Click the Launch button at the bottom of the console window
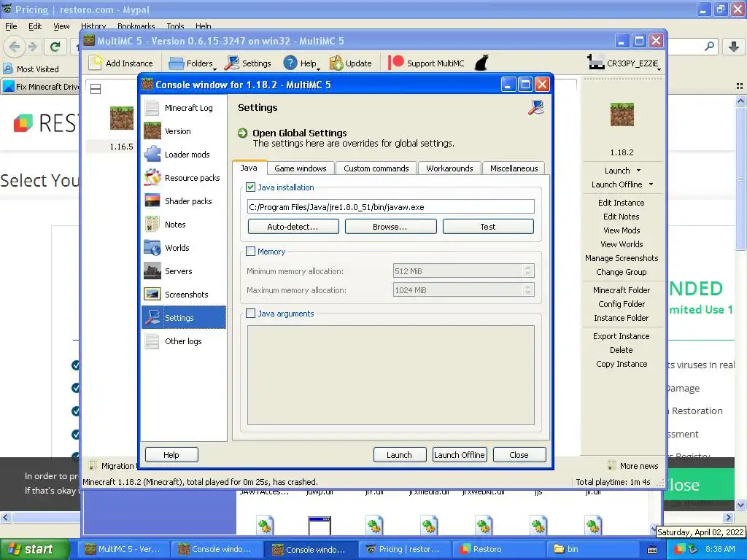 pyautogui.click(x=399, y=455)
